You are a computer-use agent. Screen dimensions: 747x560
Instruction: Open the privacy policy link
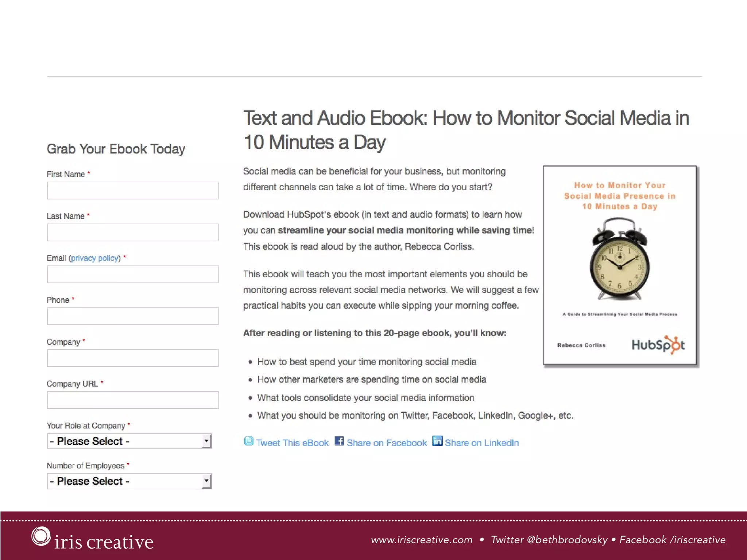[x=95, y=258]
